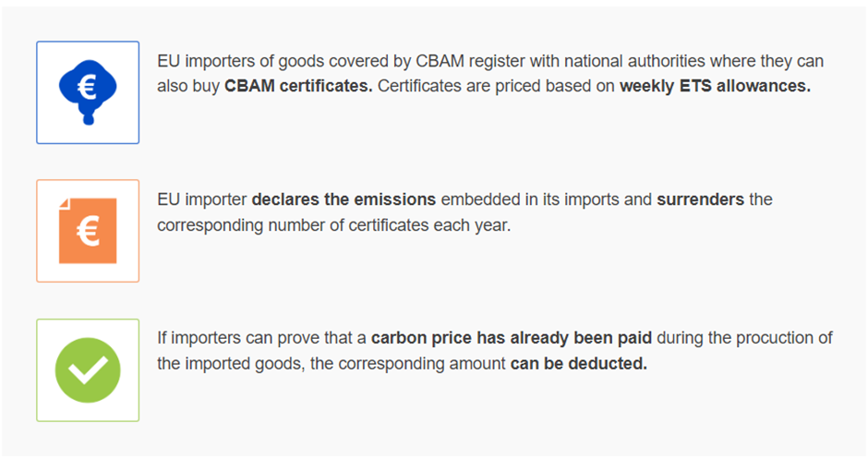Click the bold "declares the emissions" phrase
Image resolution: width=868 pixels, height=459 pixels.
[x=344, y=199]
